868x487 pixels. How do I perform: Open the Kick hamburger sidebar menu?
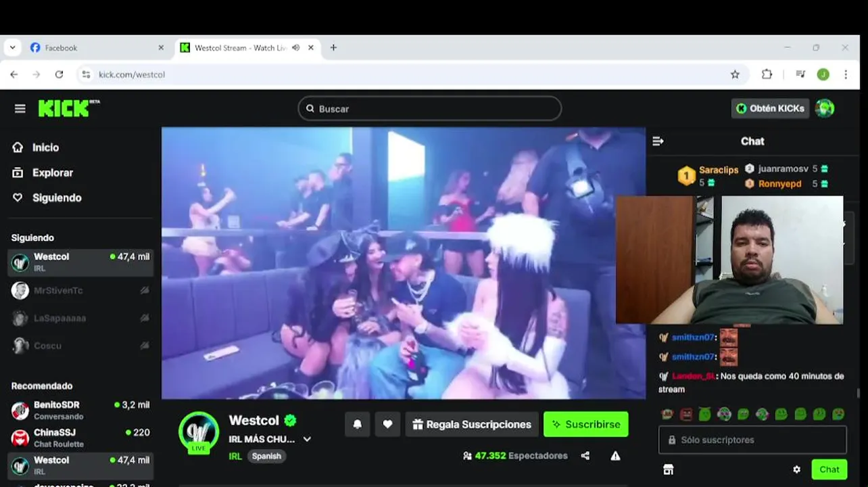tap(20, 108)
